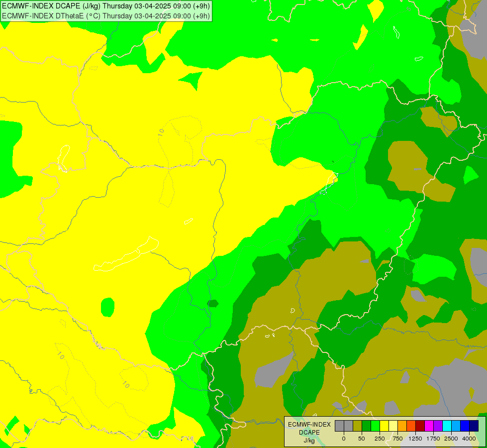Select the pure blue legend swatch

pos(465,426)
